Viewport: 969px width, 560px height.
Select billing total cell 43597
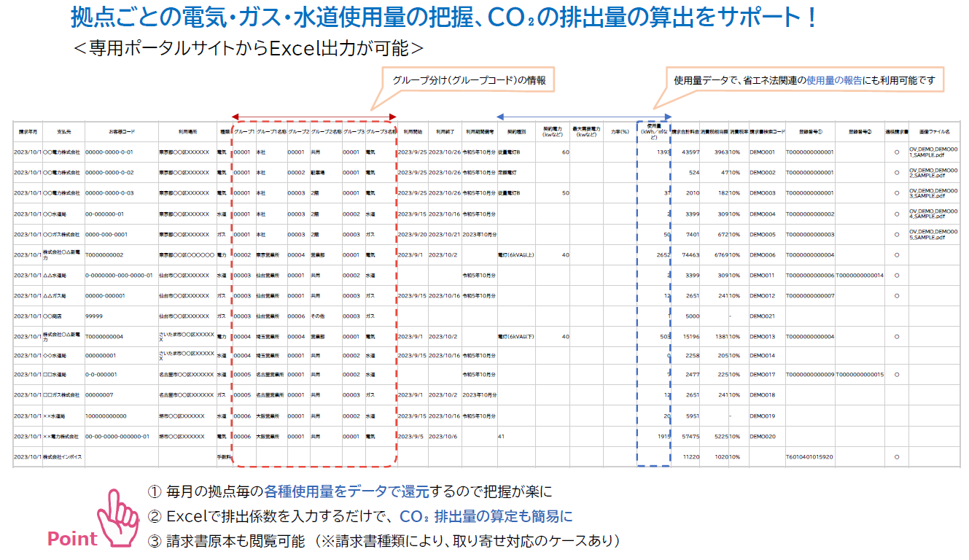coord(690,152)
